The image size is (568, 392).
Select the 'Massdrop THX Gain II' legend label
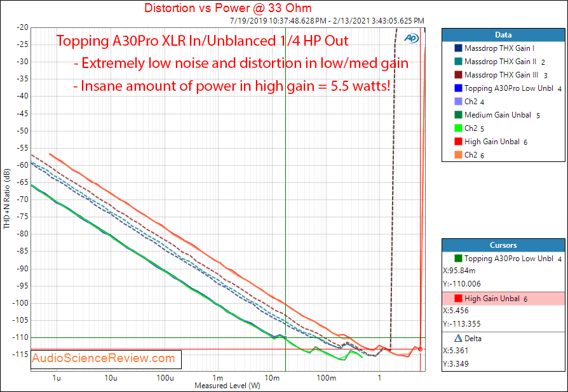point(500,62)
